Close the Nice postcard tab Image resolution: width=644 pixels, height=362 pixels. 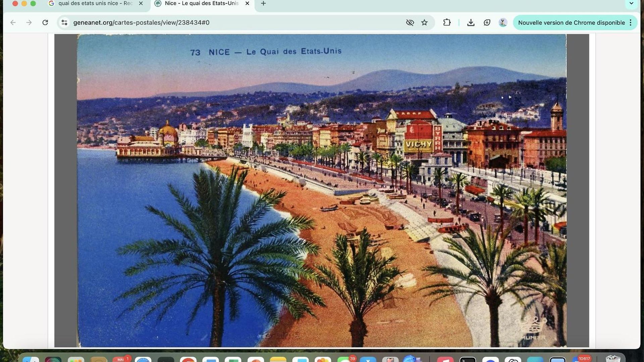coord(247,3)
